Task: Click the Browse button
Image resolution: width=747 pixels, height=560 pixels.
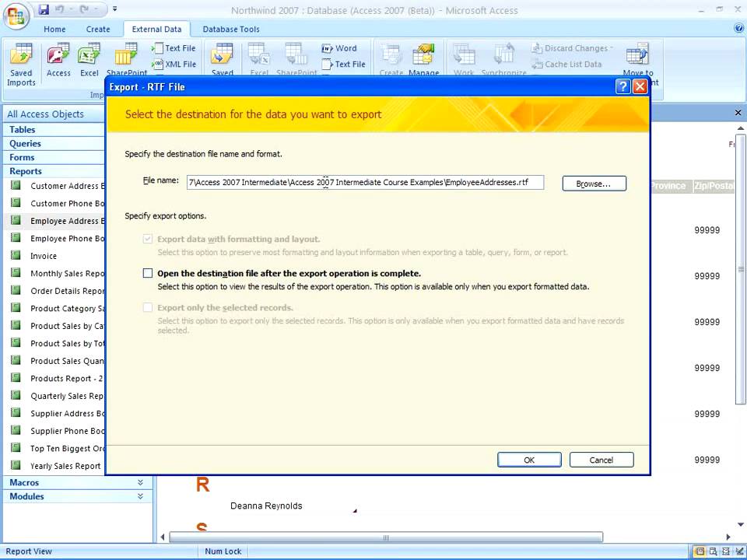Action: click(x=594, y=184)
